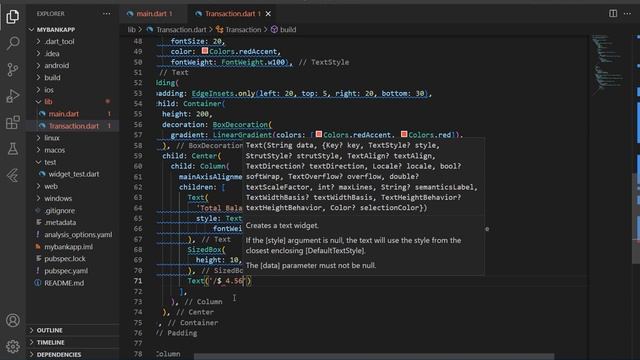This screenshot has width=640, height=360.
Task: Open the Manage settings gear icon
Action: click(x=13, y=347)
